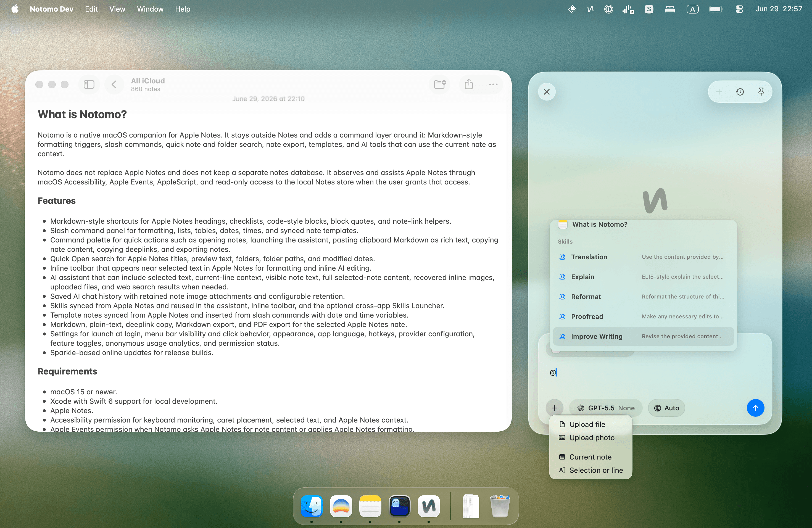Open the Window menu
Screen dimensions: 812x528
coord(150,9)
